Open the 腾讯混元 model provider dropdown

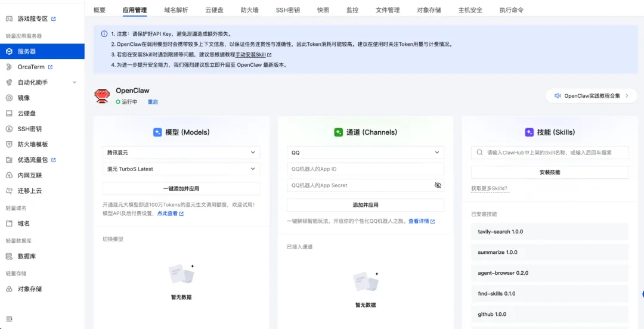(181, 153)
